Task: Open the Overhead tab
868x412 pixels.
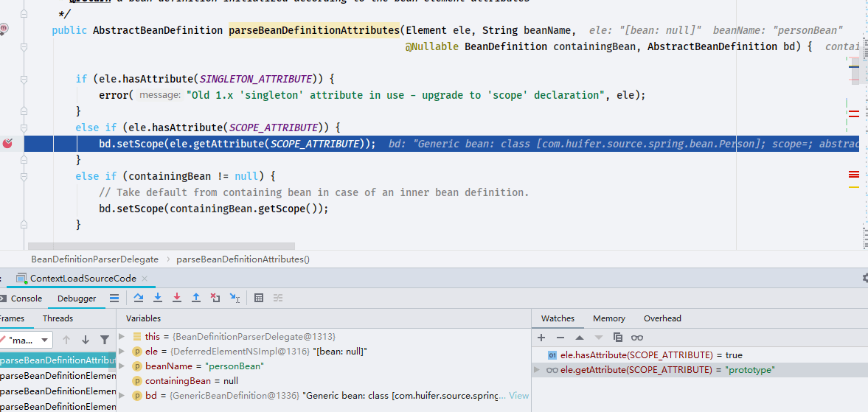Action: tap(662, 318)
